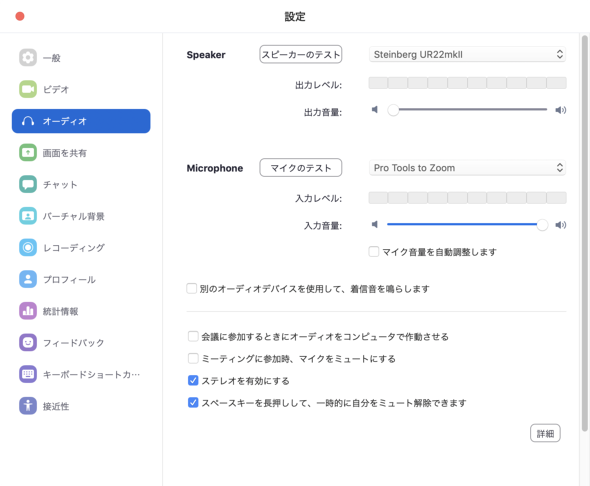Image resolution: width=590 pixels, height=486 pixels.
Task: Click the マイクのテスト button
Action: pyautogui.click(x=301, y=168)
